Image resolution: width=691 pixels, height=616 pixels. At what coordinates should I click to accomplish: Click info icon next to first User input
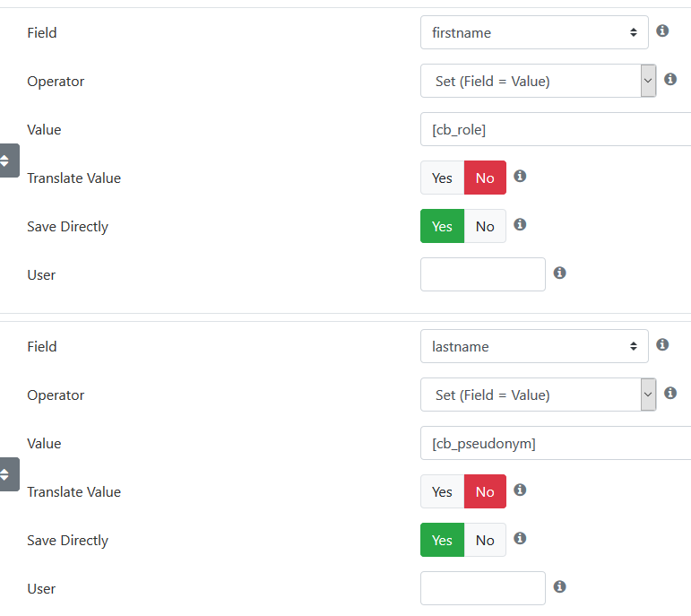point(559,273)
